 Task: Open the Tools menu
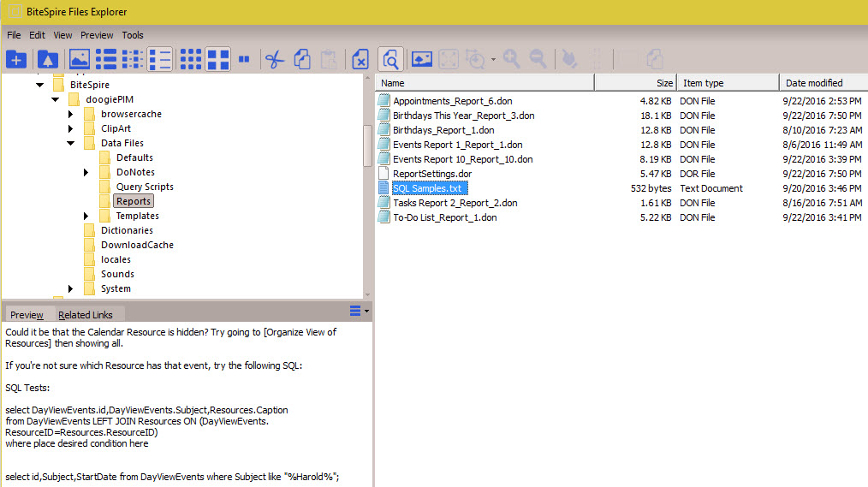pos(133,35)
